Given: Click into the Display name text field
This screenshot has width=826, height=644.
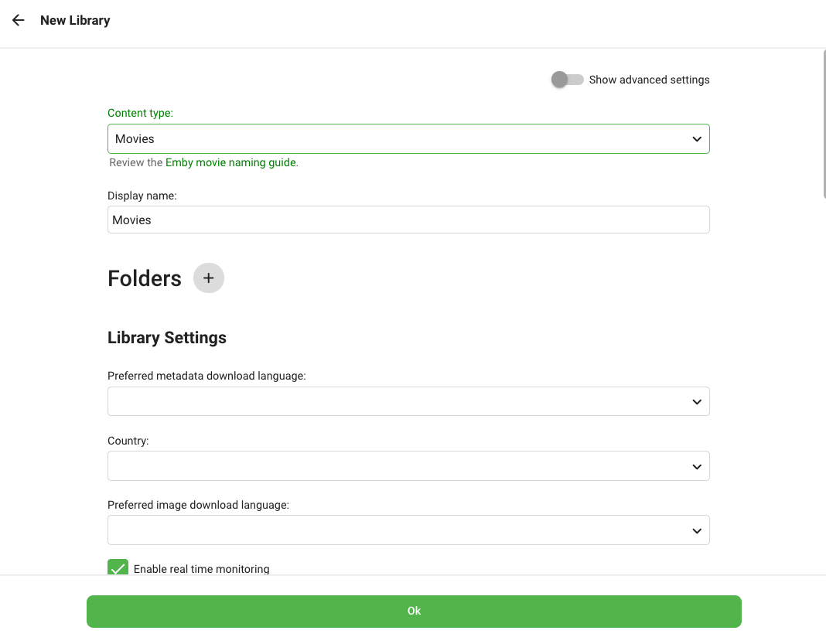Looking at the screenshot, I should pos(408,220).
